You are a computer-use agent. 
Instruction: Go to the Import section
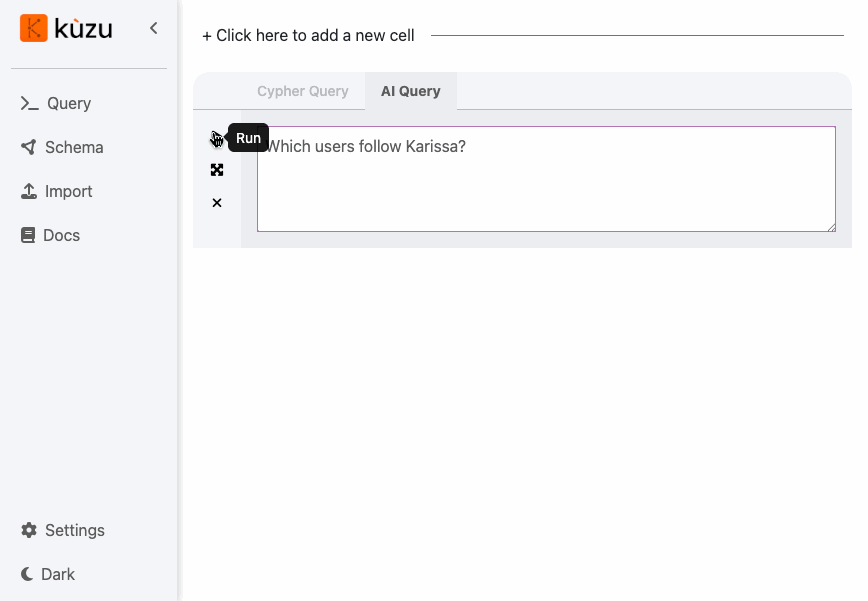point(56,191)
